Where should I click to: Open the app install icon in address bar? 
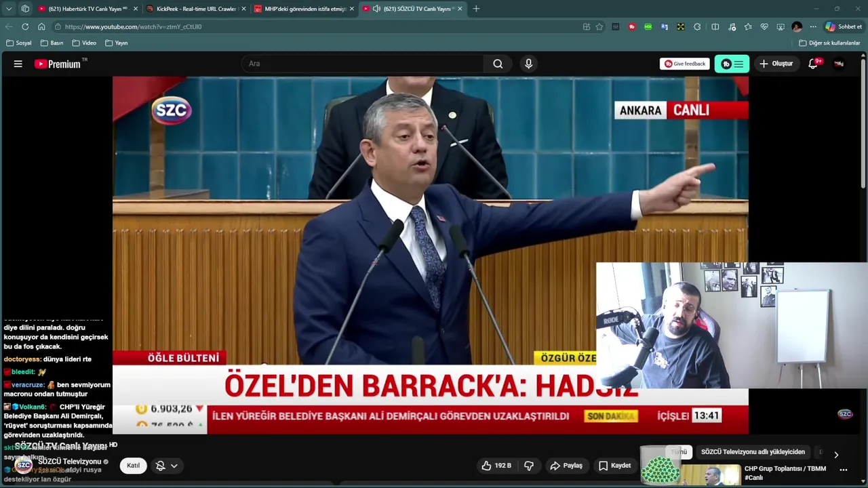[587, 26]
